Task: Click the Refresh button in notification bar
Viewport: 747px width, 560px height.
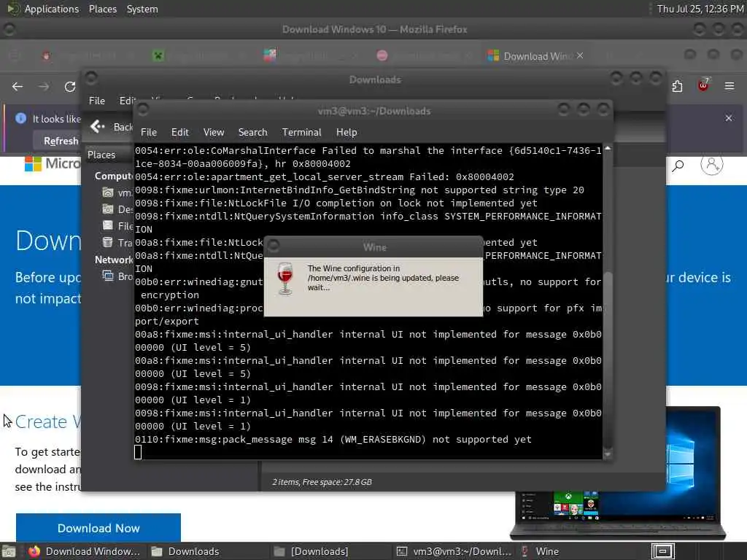Action: 61,141
